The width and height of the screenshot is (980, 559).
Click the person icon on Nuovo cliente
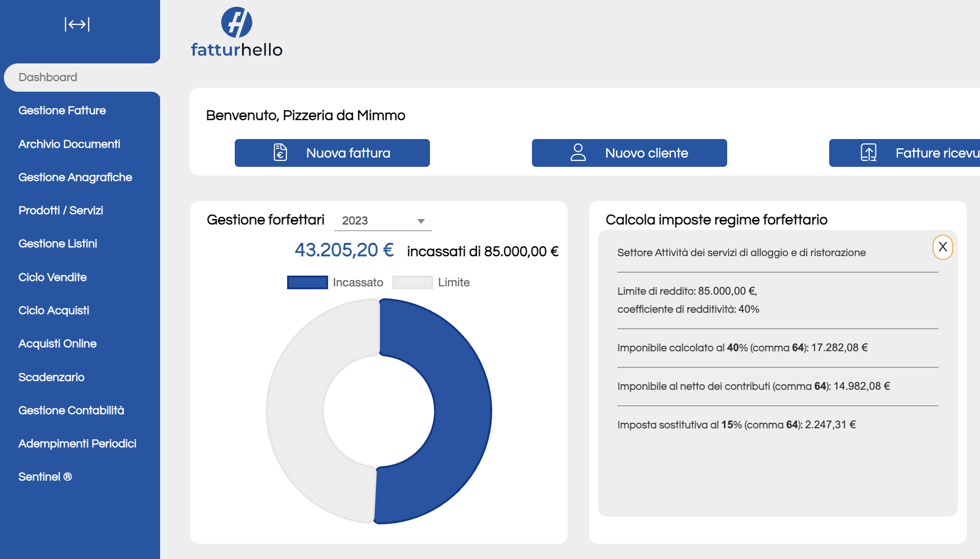578,152
